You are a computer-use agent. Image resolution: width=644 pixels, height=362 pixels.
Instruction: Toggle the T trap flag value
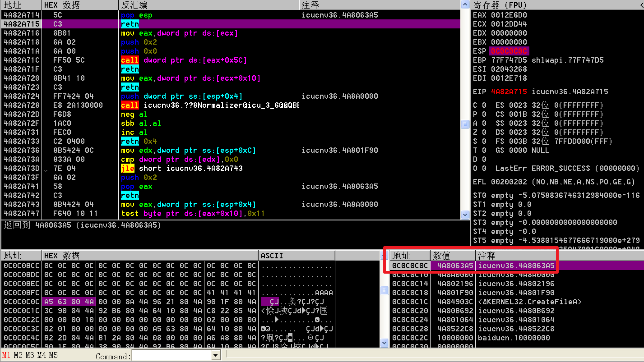point(484,150)
